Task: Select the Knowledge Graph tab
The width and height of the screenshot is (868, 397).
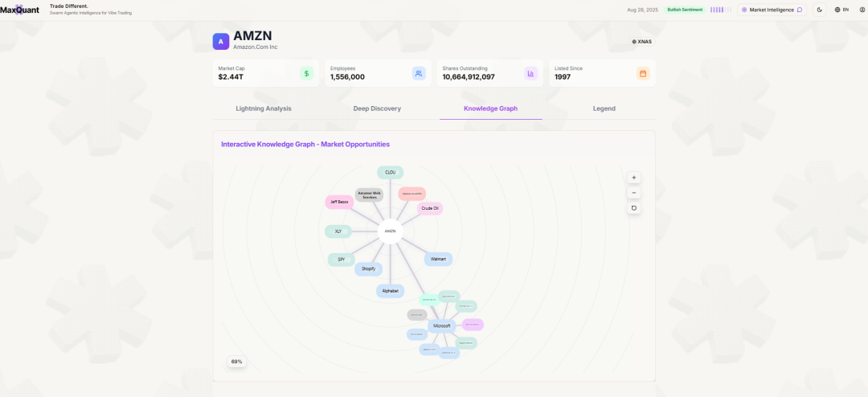Action: coord(490,108)
